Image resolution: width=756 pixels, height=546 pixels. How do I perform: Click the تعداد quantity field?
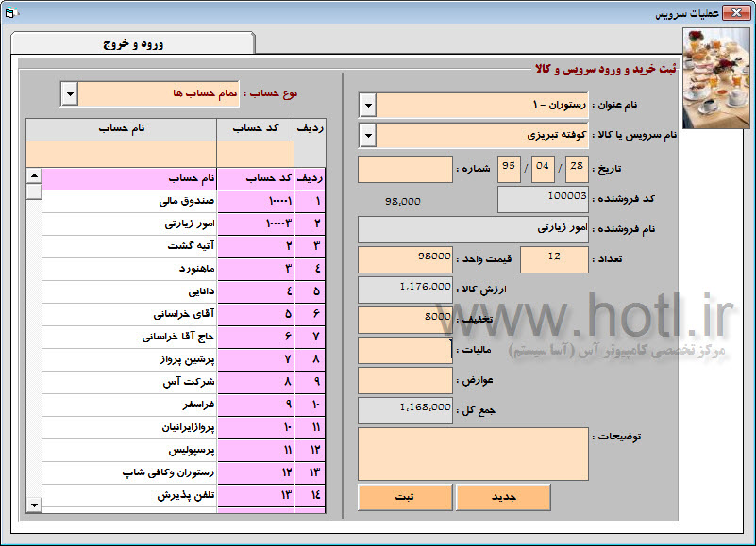click(553, 258)
